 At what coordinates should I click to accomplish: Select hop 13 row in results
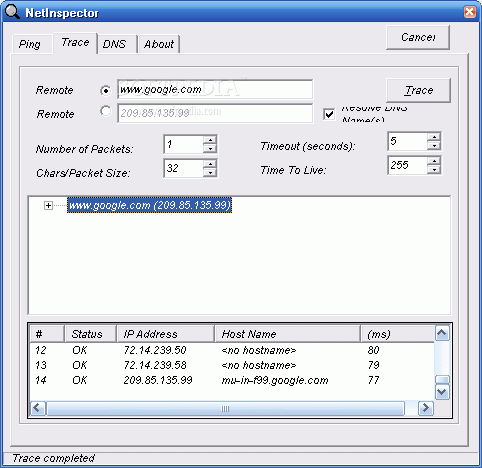[232, 365]
